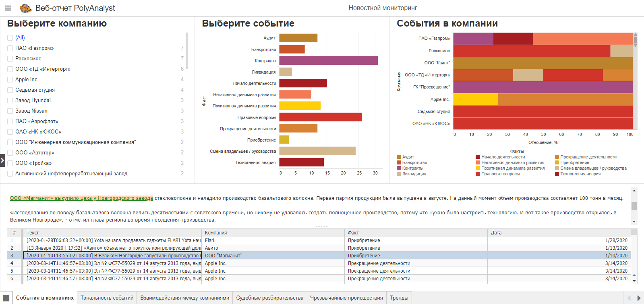Click the Аудит legend color marker
The height and width of the screenshot is (304, 644).
tap(399, 157)
